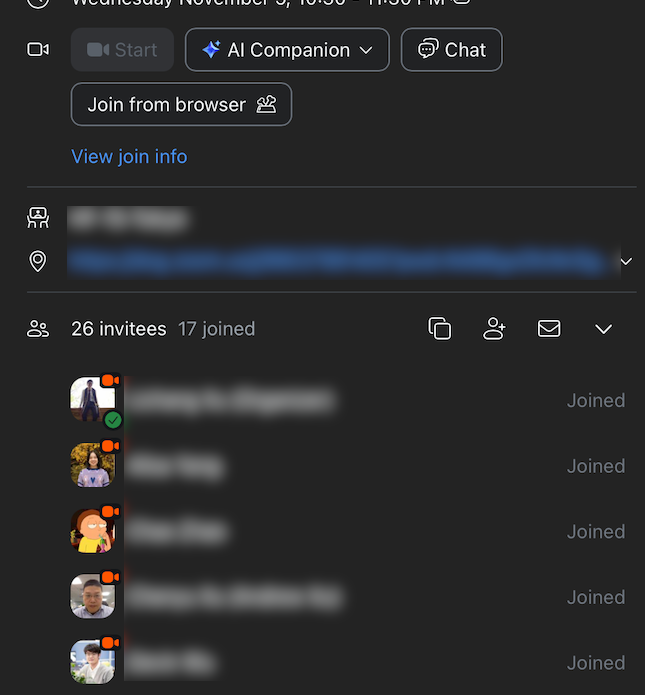Collapse the invitees list chevron
This screenshot has height=695, width=645.
pos(604,328)
